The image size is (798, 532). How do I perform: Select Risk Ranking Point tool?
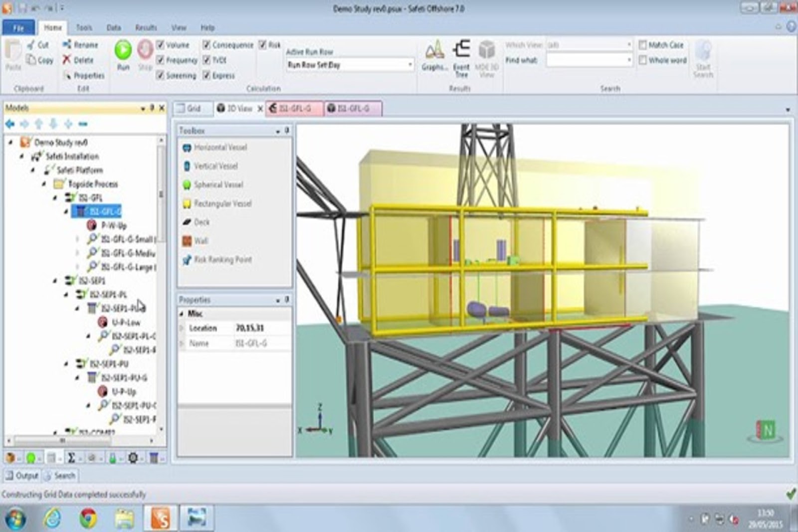click(217, 259)
